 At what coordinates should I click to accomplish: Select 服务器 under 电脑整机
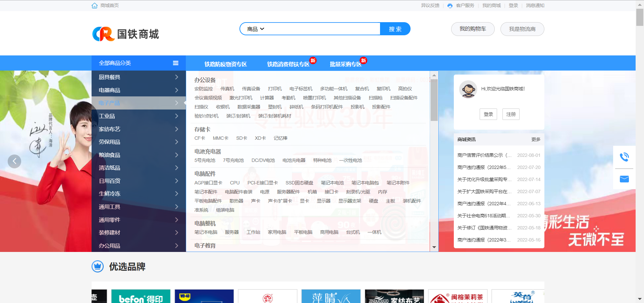232,232
